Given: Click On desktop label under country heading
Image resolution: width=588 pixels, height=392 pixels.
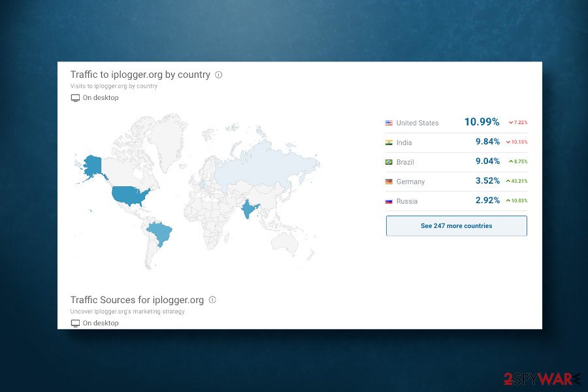Looking at the screenshot, I should click(x=101, y=98).
